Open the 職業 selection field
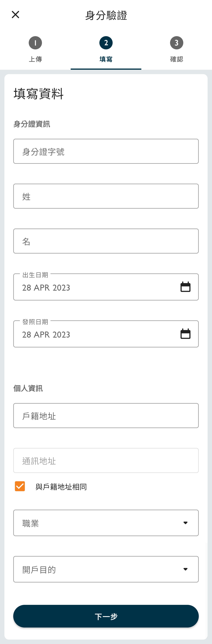The height and width of the screenshot is (644, 212). coord(106,523)
